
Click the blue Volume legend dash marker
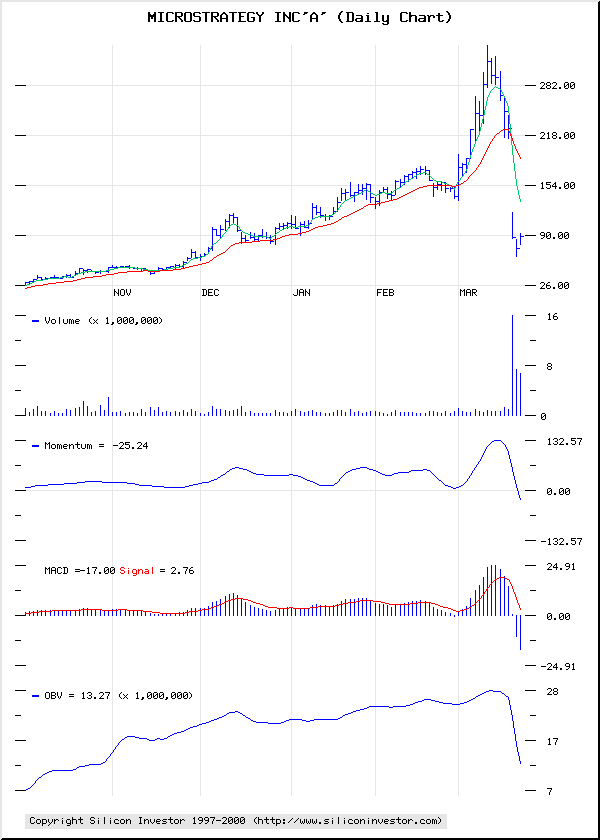point(36,321)
